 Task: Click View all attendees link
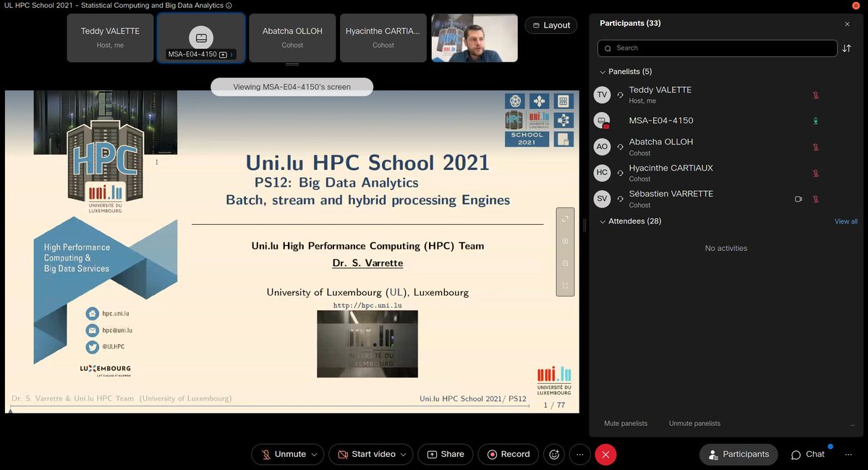[846, 221]
